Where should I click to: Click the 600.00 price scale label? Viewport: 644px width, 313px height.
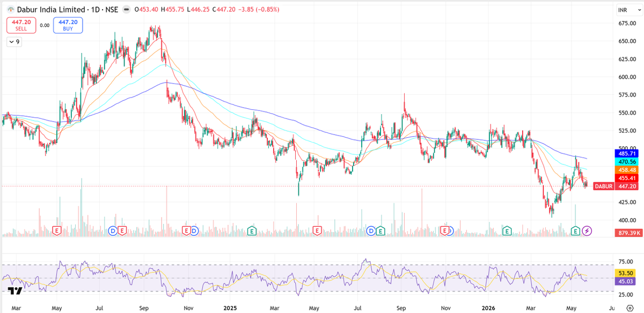pyautogui.click(x=626, y=77)
